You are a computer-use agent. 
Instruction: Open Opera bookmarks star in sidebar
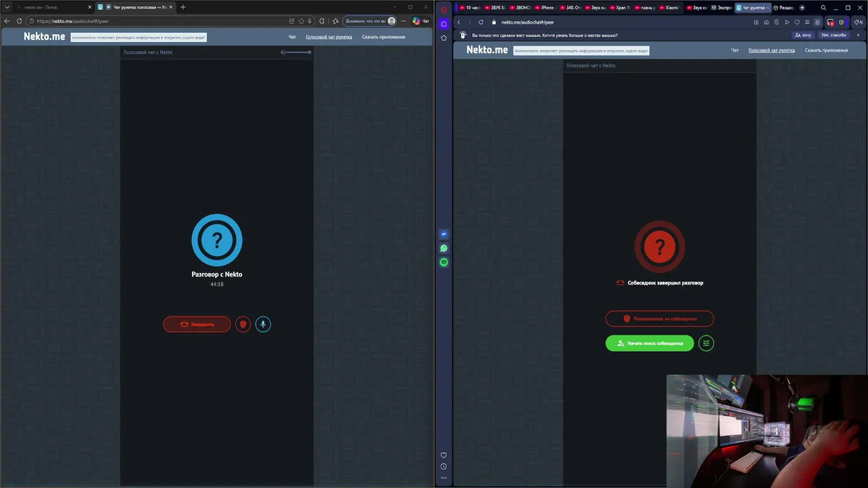pyautogui.click(x=443, y=38)
